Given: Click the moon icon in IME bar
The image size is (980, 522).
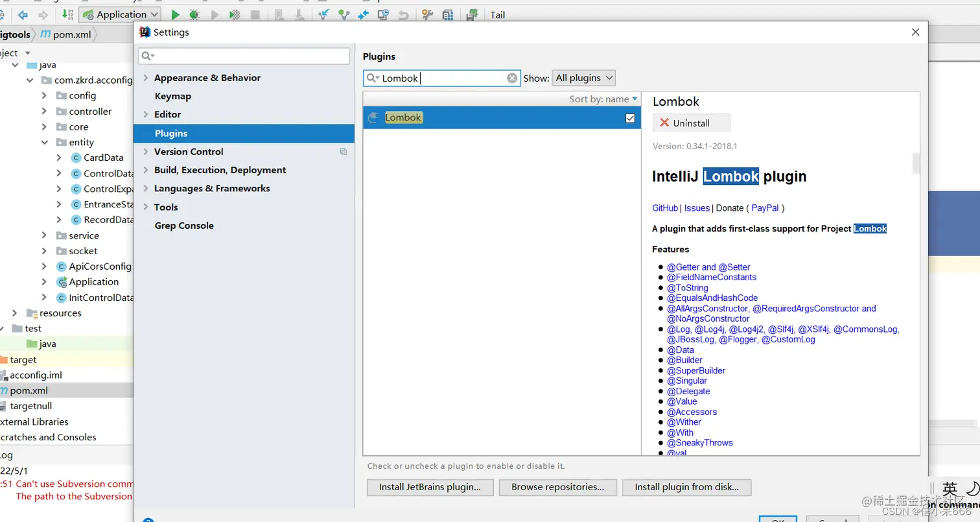Looking at the screenshot, I should [x=973, y=489].
